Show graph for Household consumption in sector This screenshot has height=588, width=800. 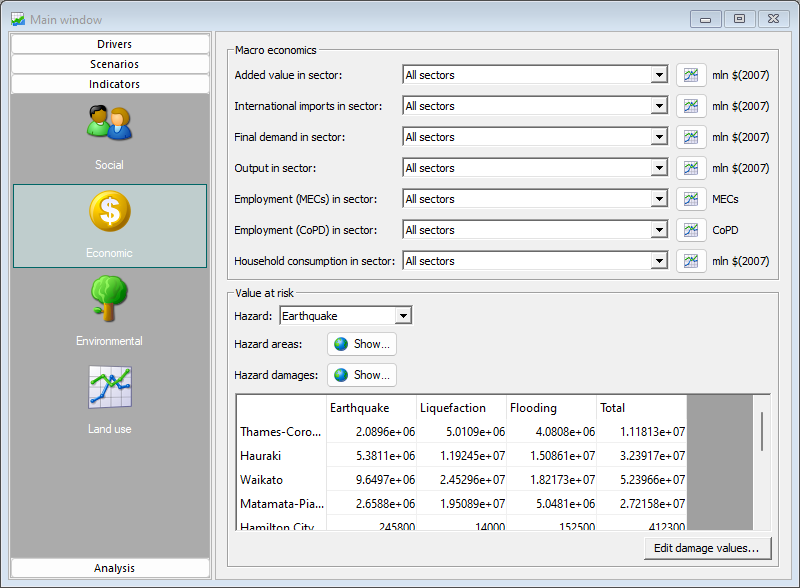point(691,261)
